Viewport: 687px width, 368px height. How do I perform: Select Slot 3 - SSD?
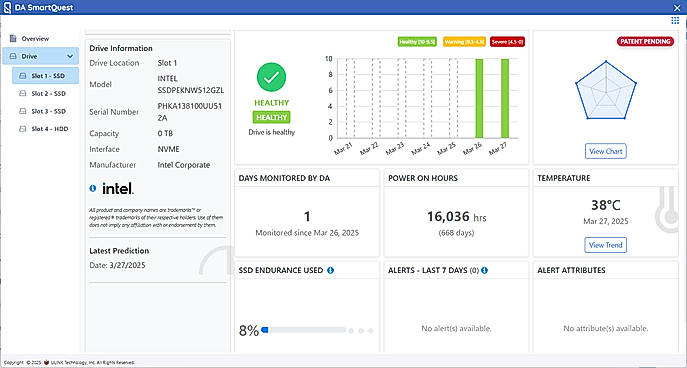[x=46, y=111]
